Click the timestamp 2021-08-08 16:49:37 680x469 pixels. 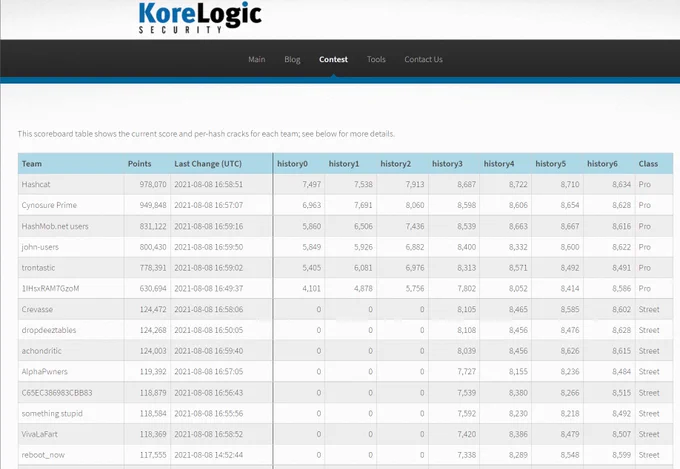pos(209,289)
